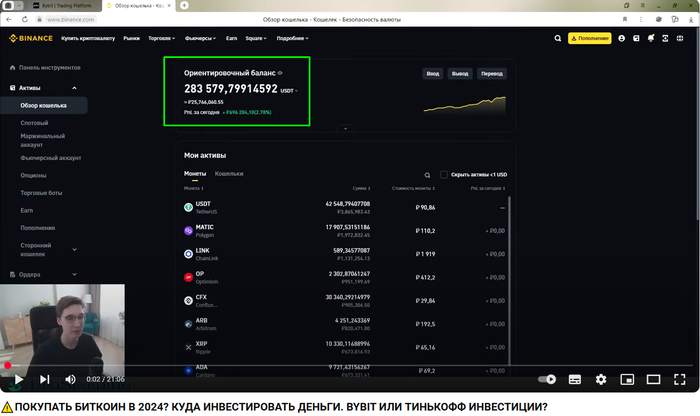
Task: Expand the Ордера sidebar section
Action: [75, 275]
